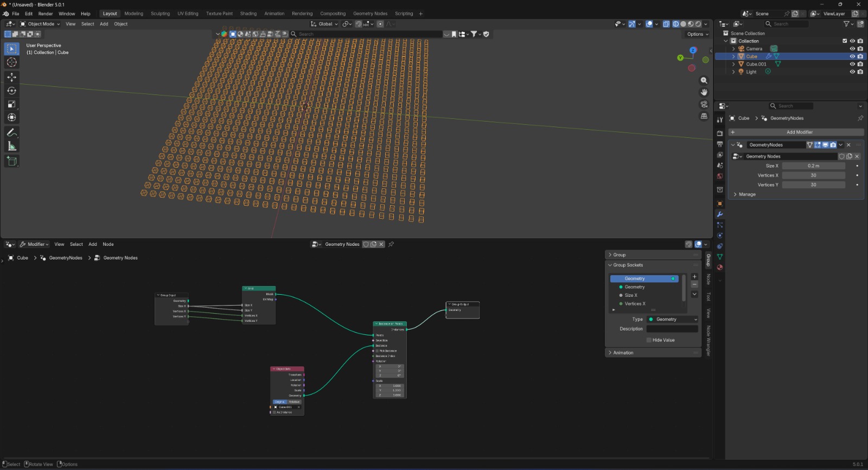The height and width of the screenshot is (470, 868).
Task: Open the Object Mode dropdown
Action: click(40, 24)
